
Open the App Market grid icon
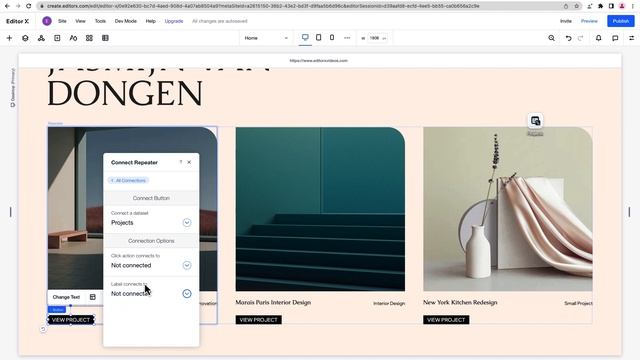click(x=89, y=38)
